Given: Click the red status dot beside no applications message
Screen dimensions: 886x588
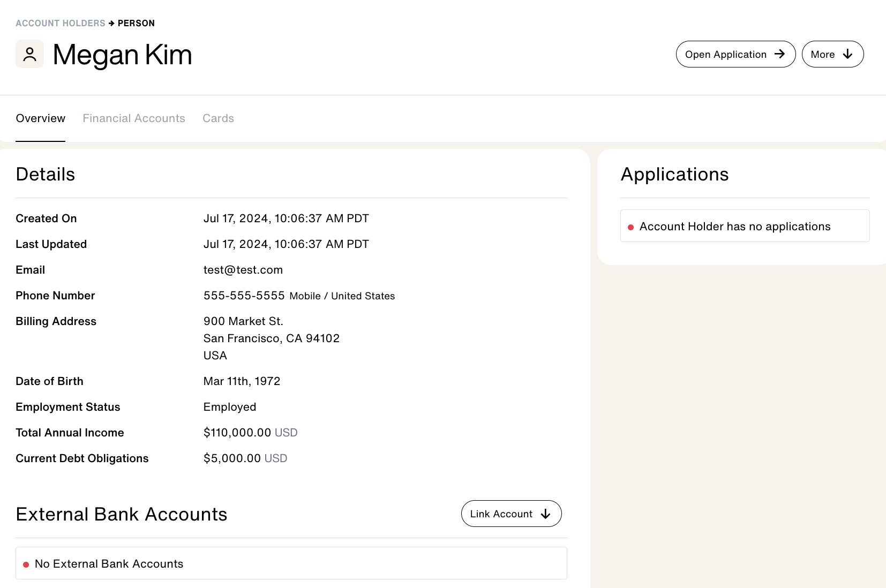Looking at the screenshot, I should click(x=632, y=227).
